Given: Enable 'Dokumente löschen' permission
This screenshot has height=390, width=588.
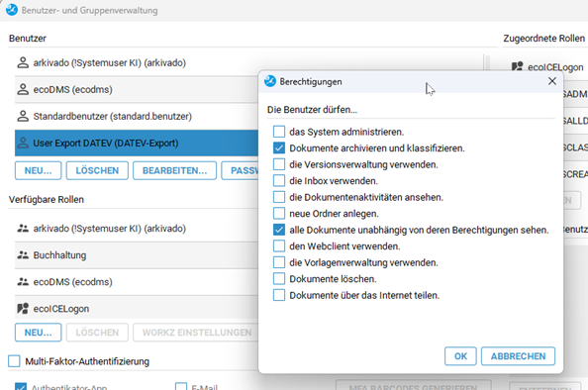Looking at the screenshot, I should (279, 278).
